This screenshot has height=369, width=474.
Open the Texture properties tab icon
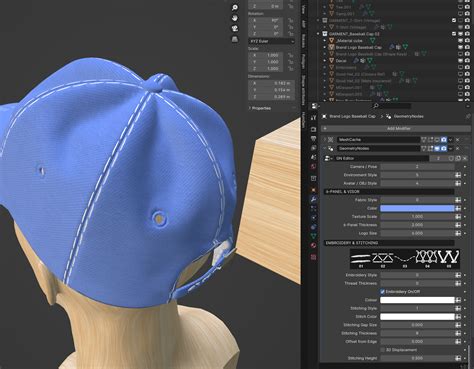point(313,257)
